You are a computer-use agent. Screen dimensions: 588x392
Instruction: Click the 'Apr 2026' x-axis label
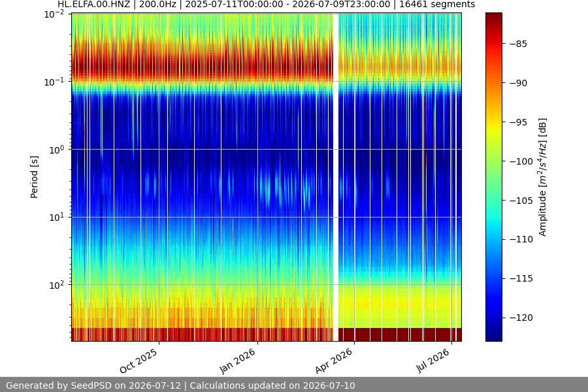point(334,361)
